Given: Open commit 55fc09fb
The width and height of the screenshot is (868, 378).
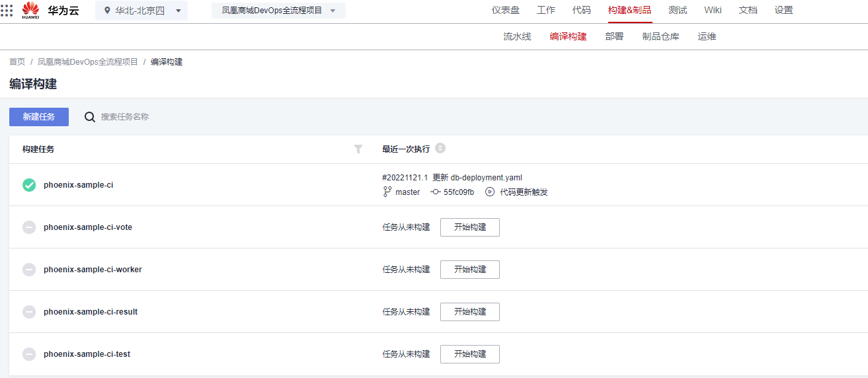Looking at the screenshot, I should pyautogui.click(x=459, y=192).
